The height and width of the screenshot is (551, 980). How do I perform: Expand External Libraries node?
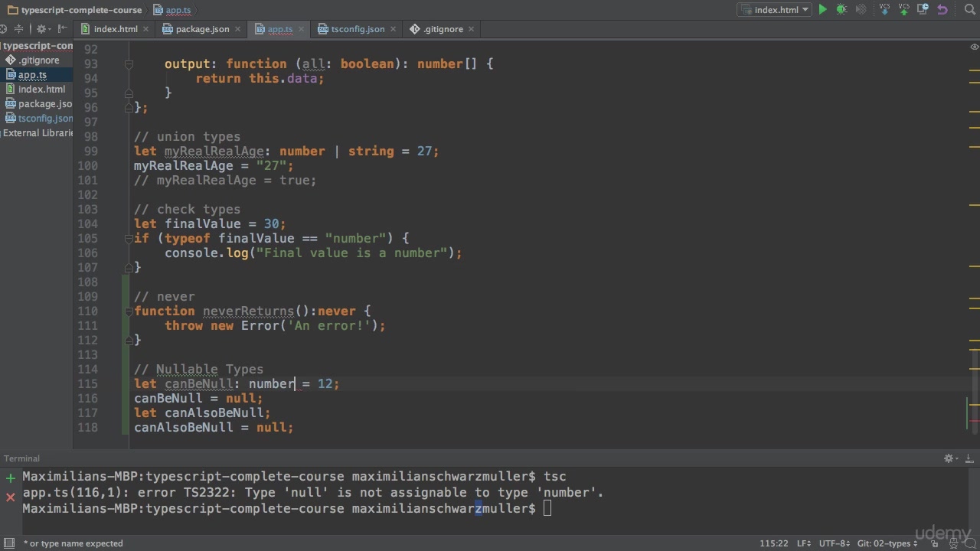[x=37, y=132]
